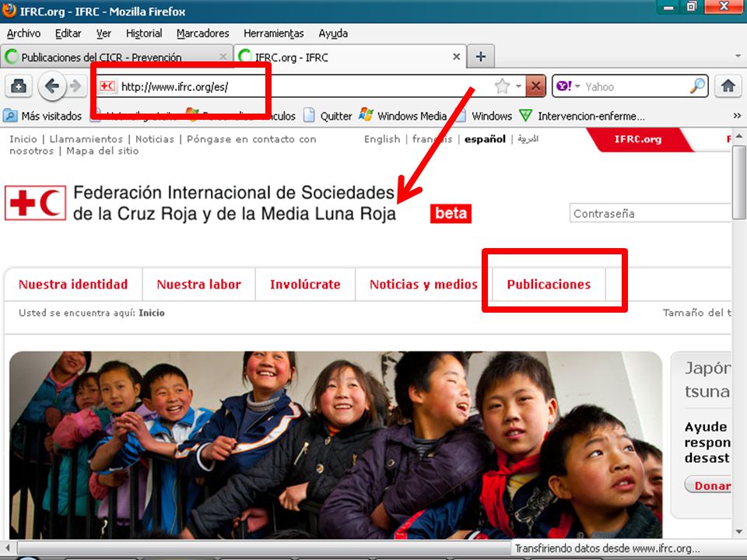This screenshot has height=560, width=747.
Task: Click the horizontal scrollbar left arrow
Action: pos(7,546)
